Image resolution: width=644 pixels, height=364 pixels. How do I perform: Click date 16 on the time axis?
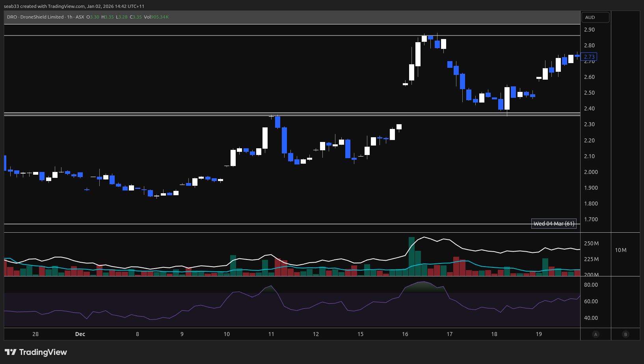[x=405, y=334]
